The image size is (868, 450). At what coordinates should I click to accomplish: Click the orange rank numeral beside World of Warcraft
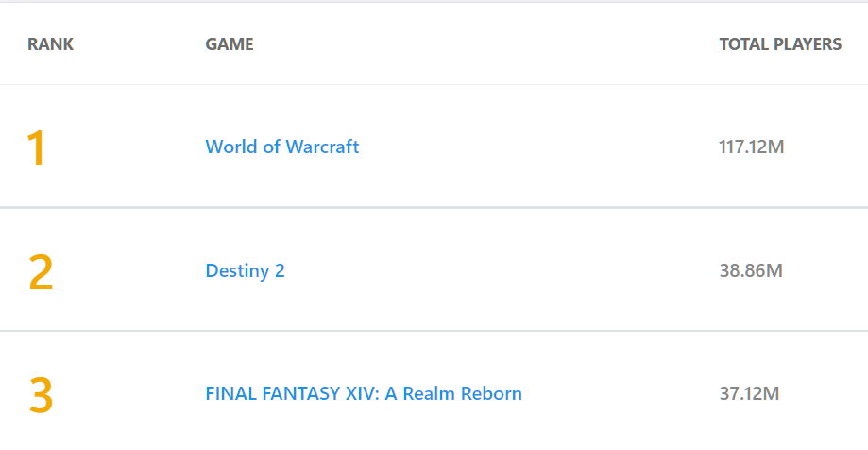click(36, 149)
